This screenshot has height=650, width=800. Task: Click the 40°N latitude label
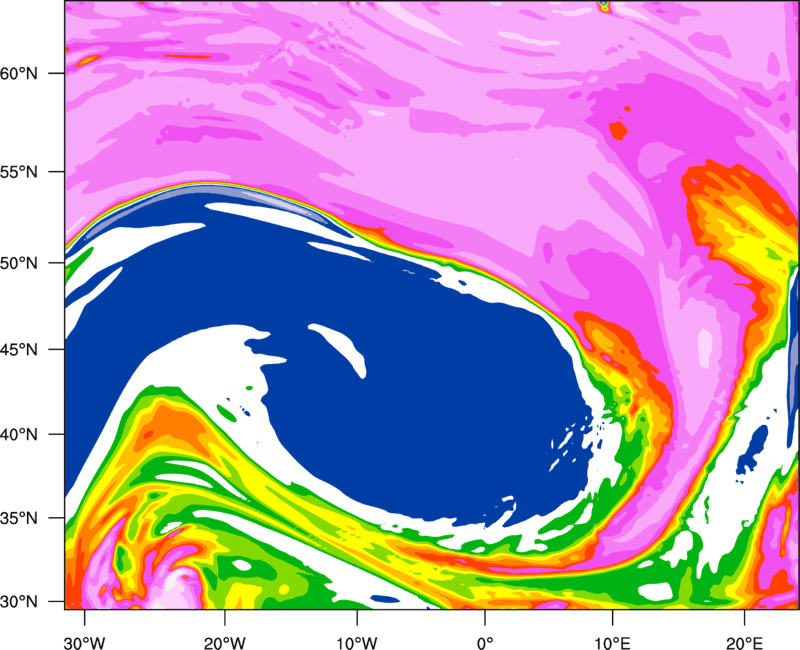(x=19, y=435)
